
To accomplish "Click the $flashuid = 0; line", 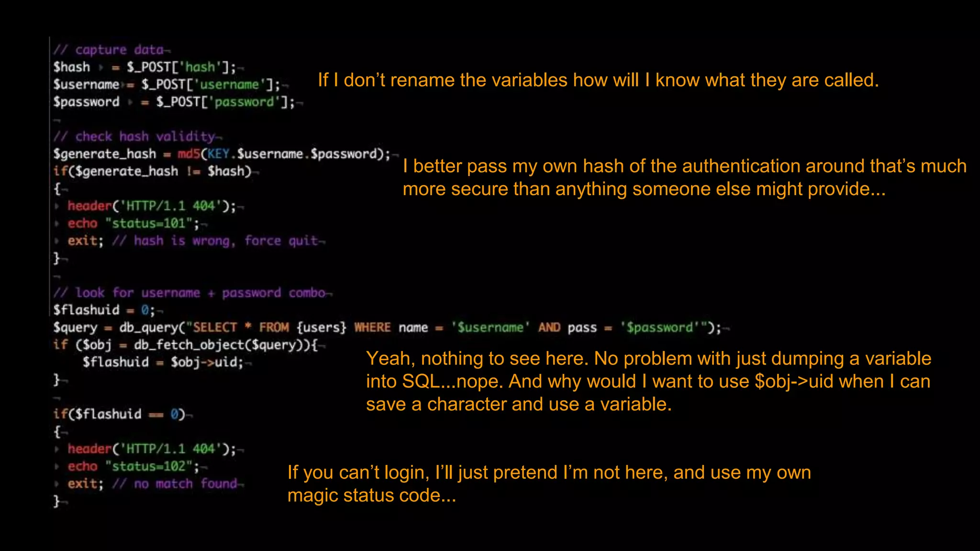I will (104, 310).
